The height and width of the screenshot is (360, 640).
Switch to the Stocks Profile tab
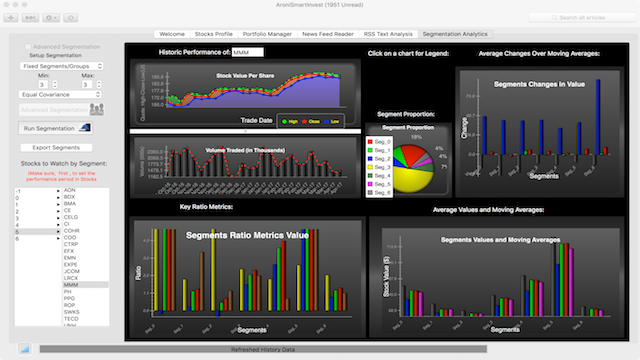click(x=213, y=34)
